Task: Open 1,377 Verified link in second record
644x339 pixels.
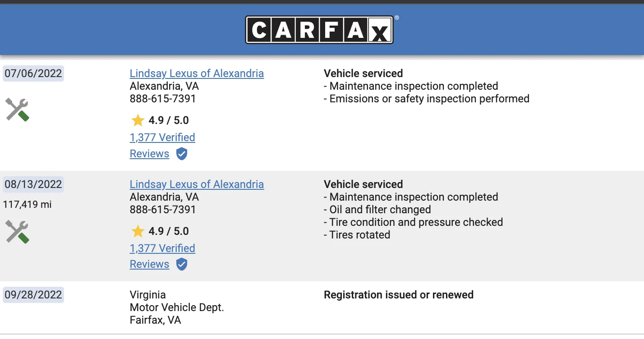Action: tap(162, 248)
